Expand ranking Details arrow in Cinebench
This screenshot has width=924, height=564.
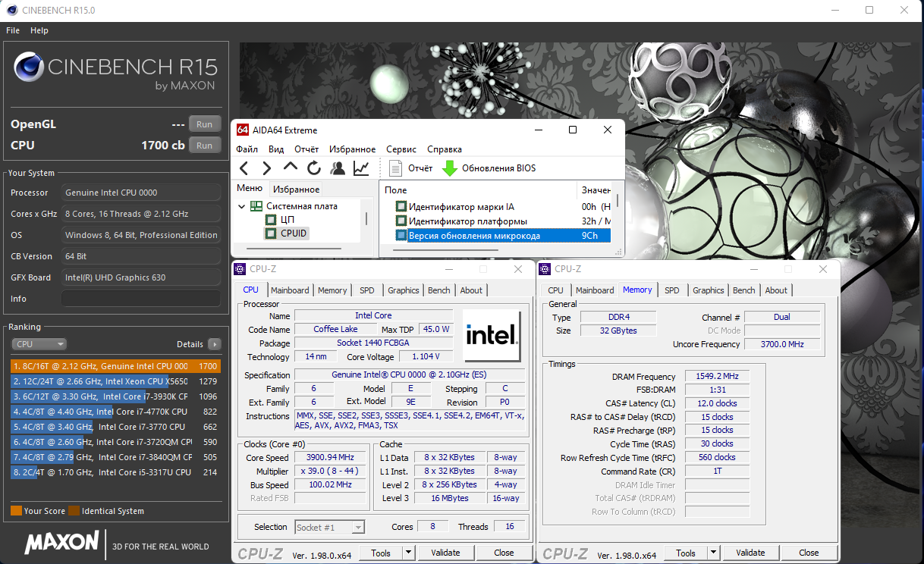tap(215, 344)
